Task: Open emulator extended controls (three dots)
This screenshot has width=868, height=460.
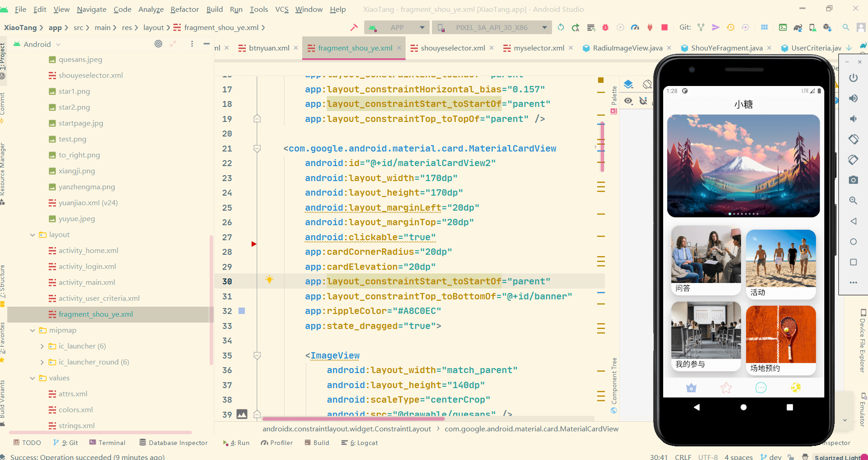Action: pyautogui.click(x=853, y=283)
